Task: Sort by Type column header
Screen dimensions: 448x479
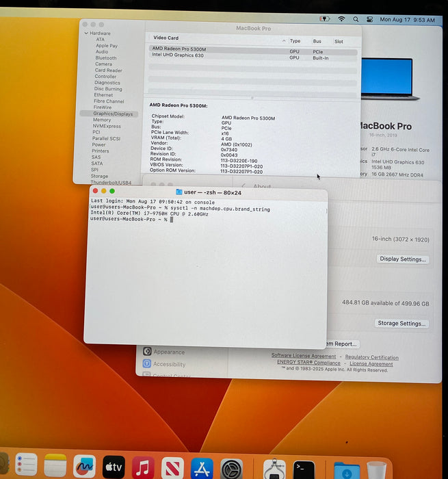Action: point(295,41)
